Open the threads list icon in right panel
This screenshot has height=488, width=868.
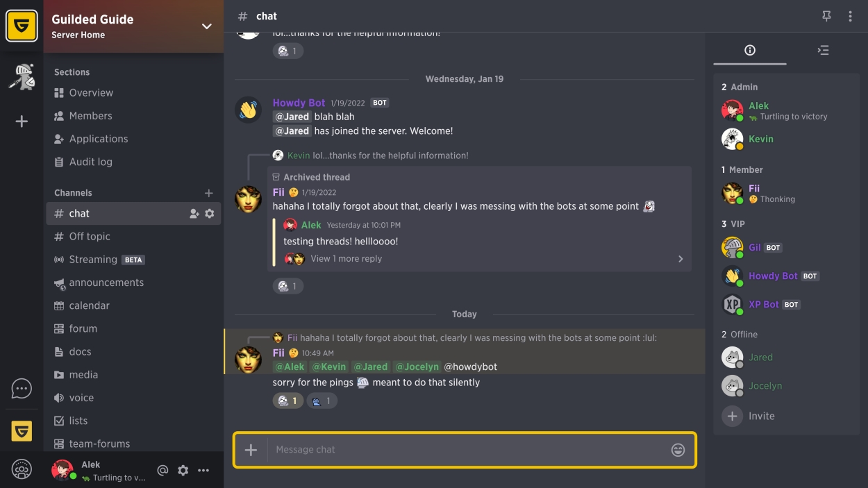click(x=823, y=50)
